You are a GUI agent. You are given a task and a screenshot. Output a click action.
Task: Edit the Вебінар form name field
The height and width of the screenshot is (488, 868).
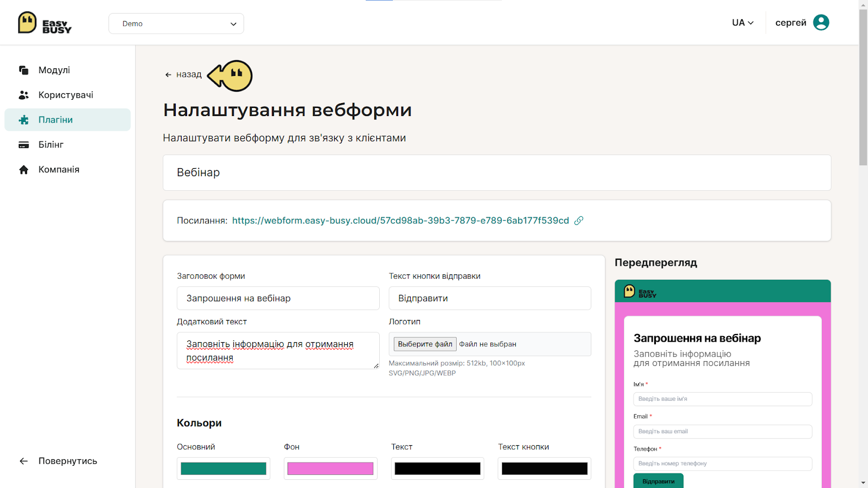coord(497,172)
